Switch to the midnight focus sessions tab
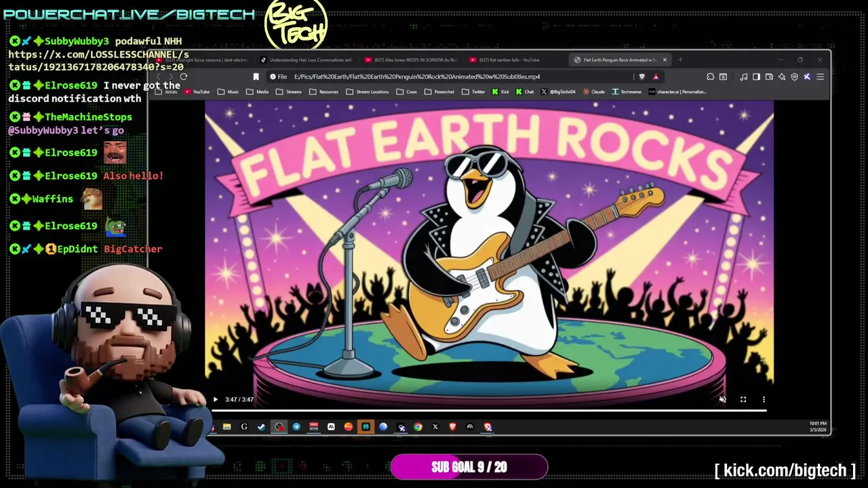This screenshot has width=868, height=488. (x=203, y=60)
